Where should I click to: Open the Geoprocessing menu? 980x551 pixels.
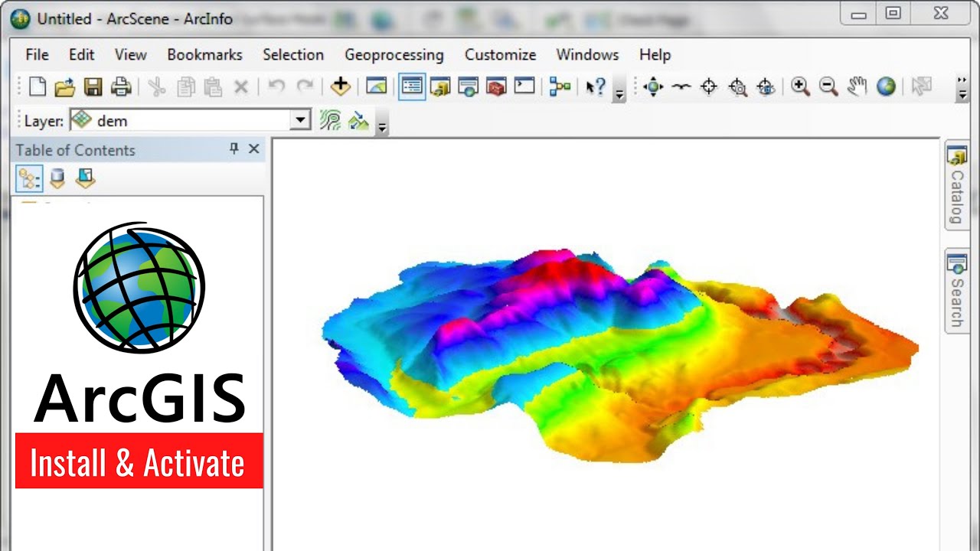coord(394,55)
